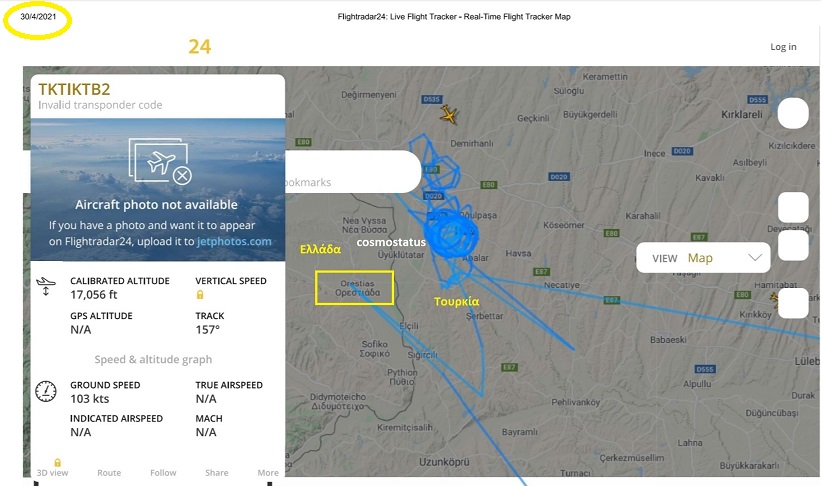821x486 pixels.
Task: Click the Invalid transponder code text
Action: [x=100, y=105]
